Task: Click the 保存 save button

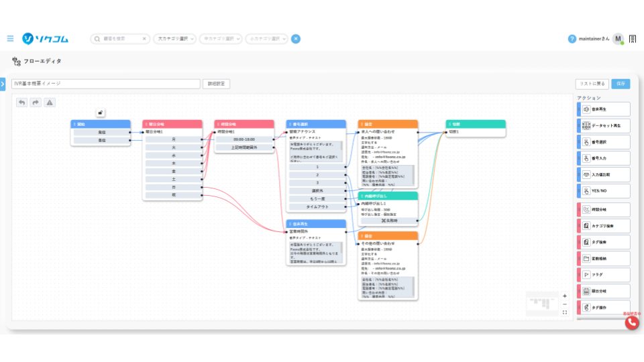Action: point(621,84)
